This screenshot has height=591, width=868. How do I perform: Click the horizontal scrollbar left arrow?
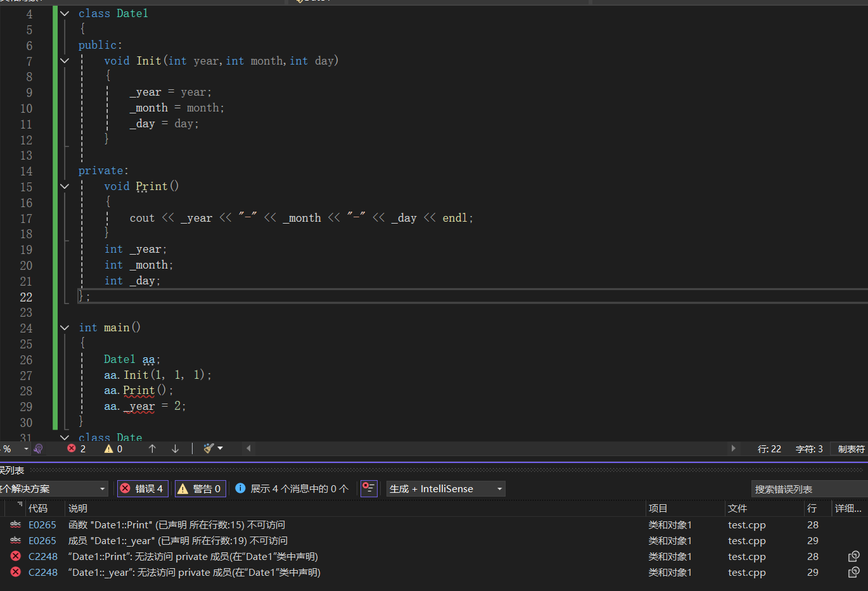point(248,448)
